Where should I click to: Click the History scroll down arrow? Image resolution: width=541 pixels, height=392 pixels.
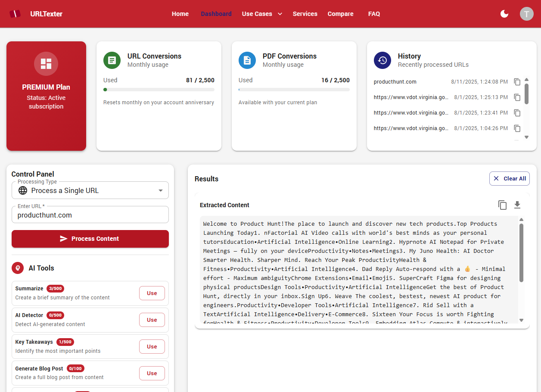526,137
